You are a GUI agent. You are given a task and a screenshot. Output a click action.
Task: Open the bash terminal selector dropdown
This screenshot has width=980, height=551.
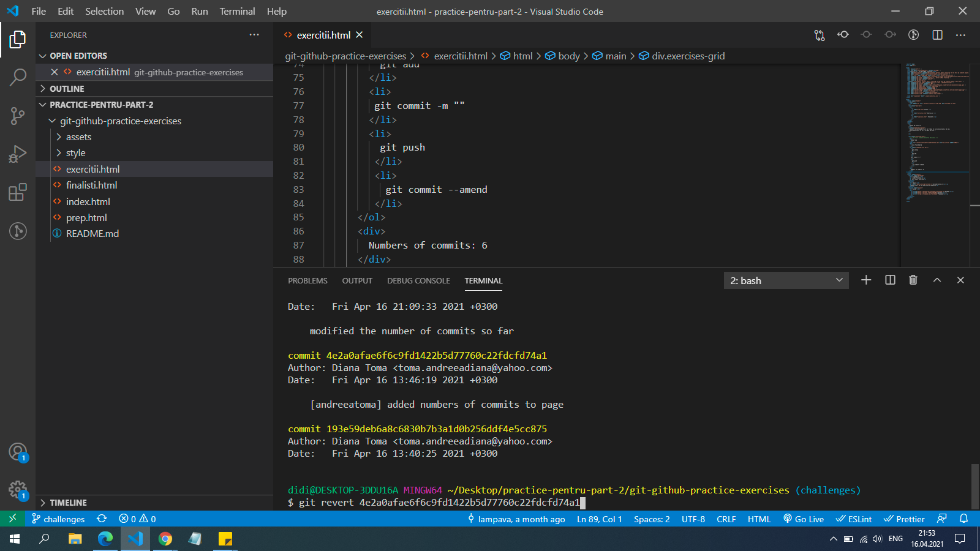[786, 280]
